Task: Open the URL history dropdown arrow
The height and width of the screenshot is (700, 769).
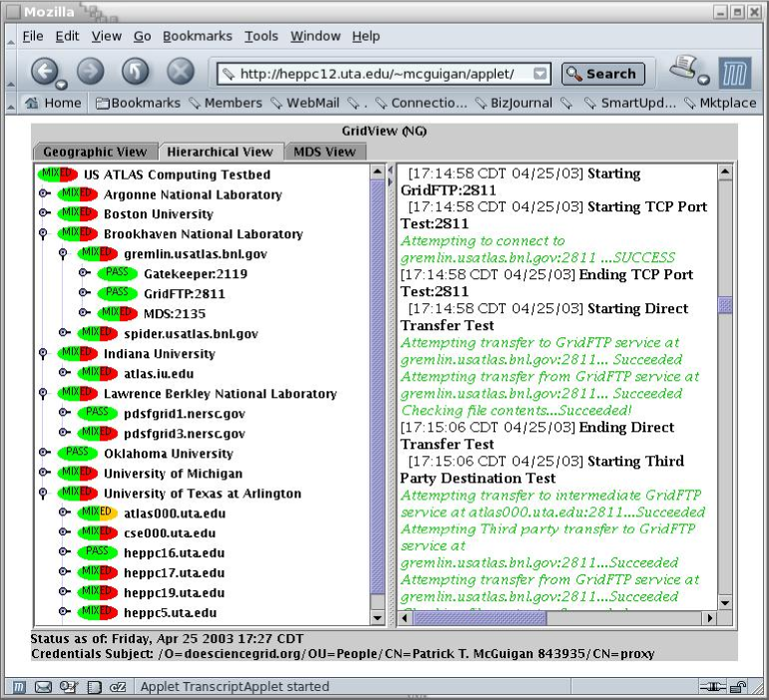Action: (540, 74)
